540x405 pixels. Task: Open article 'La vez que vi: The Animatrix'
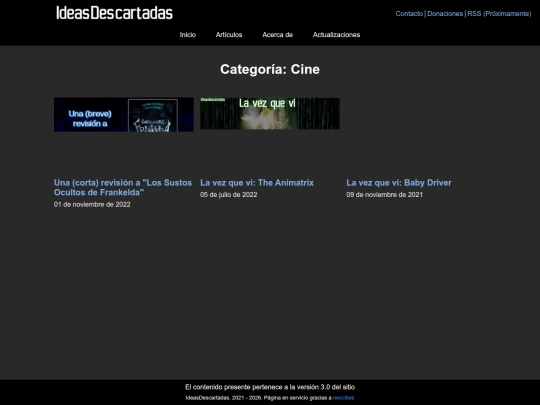click(x=257, y=183)
